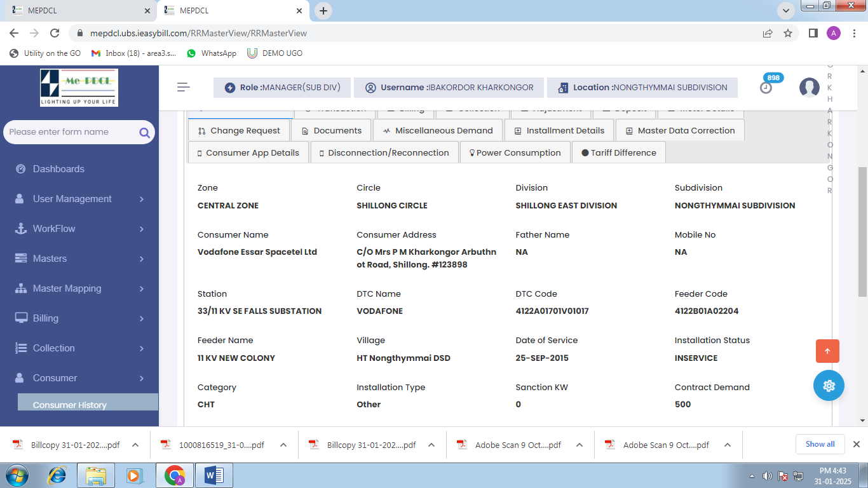Switch to Disconnection/Reconnection tab
This screenshot has width=868, height=488.
point(384,152)
